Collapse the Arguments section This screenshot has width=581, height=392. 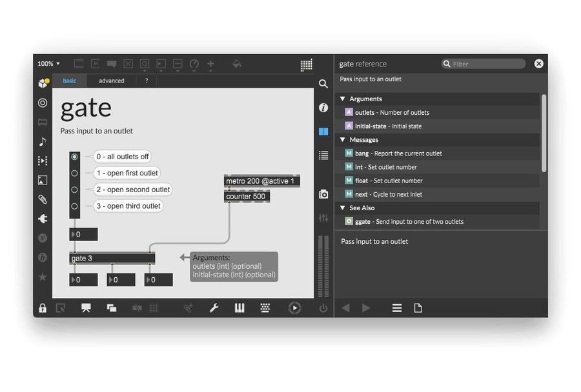point(343,99)
